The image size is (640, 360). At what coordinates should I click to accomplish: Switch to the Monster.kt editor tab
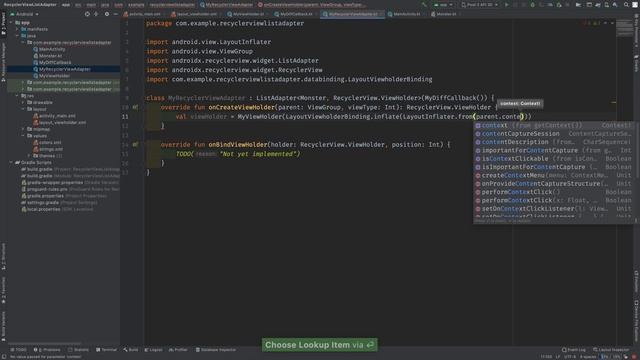tap(446, 14)
